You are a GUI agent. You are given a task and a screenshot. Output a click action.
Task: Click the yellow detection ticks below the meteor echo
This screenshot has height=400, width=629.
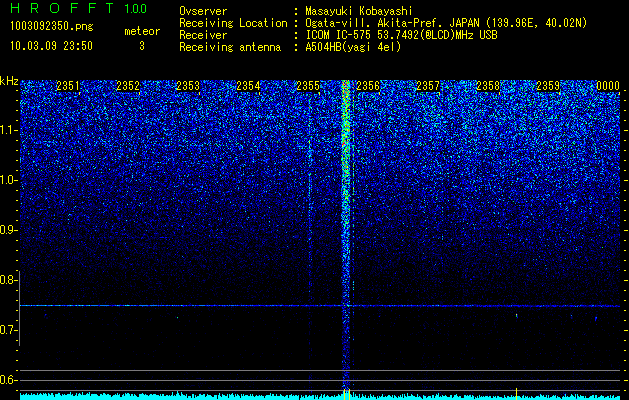(347, 392)
